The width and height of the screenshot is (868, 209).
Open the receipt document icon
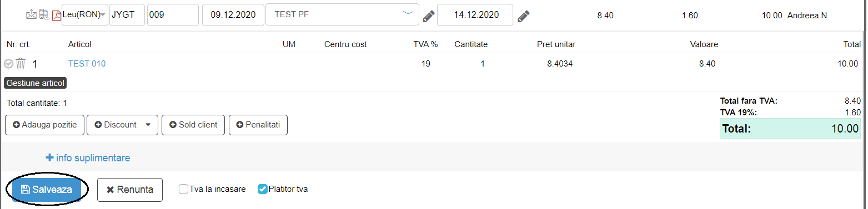(44, 15)
